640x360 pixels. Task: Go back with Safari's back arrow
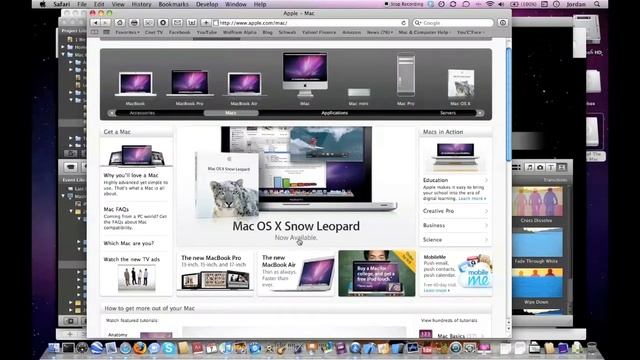pos(96,23)
